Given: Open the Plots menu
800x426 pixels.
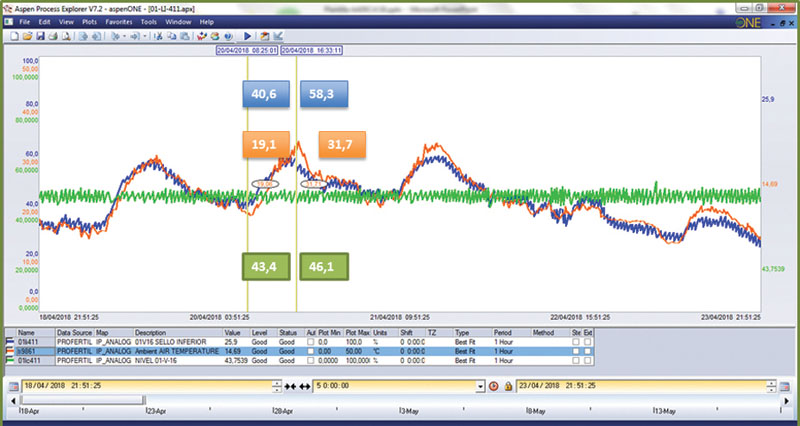Looking at the screenshot, I should [89, 22].
